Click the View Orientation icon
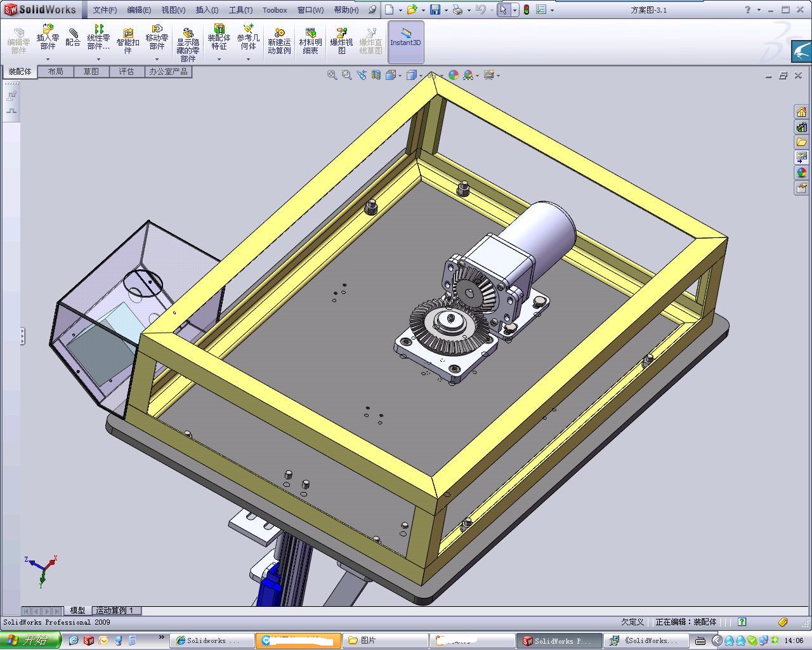The height and width of the screenshot is (650, 812). tap(390, 75)
